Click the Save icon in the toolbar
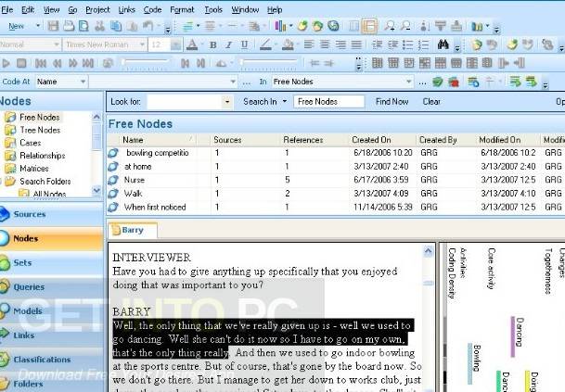The width and height of the screenshot is (565, 392). (x=53, y=26)
